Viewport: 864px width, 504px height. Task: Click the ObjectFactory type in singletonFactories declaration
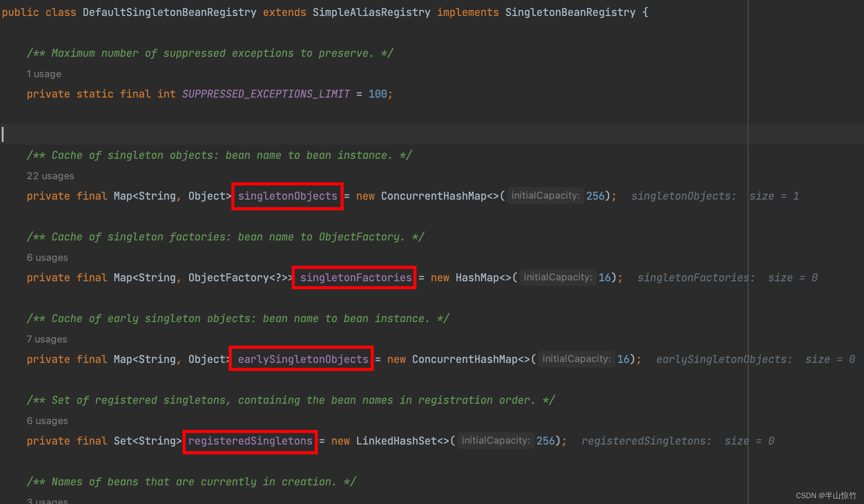point(228,278)
